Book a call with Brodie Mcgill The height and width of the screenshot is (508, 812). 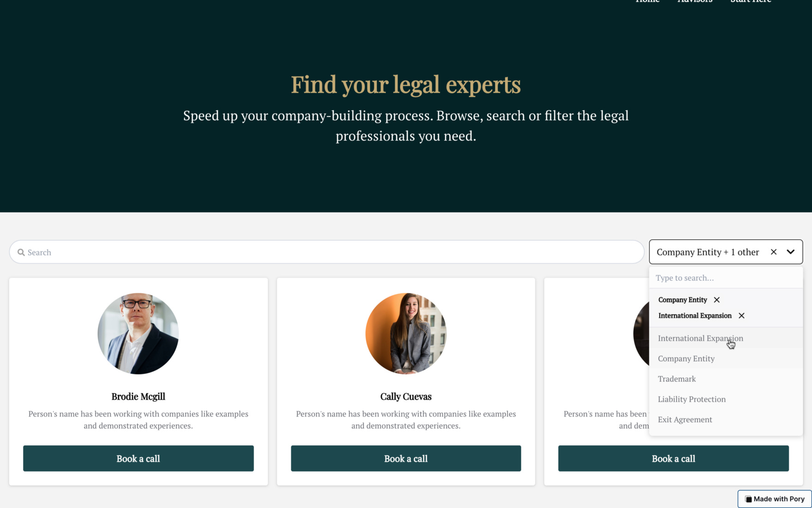click(138, 459)
